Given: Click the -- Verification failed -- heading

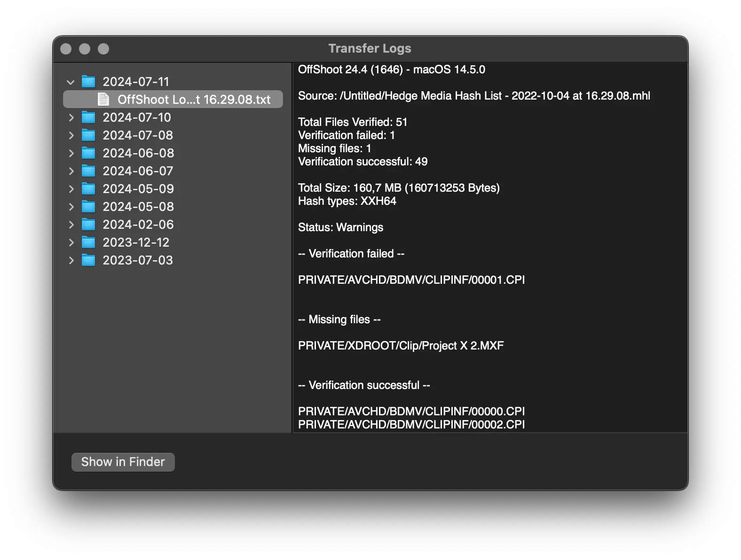Looking at the screenshot, I should pyautogui.click(x=351, y=254).
